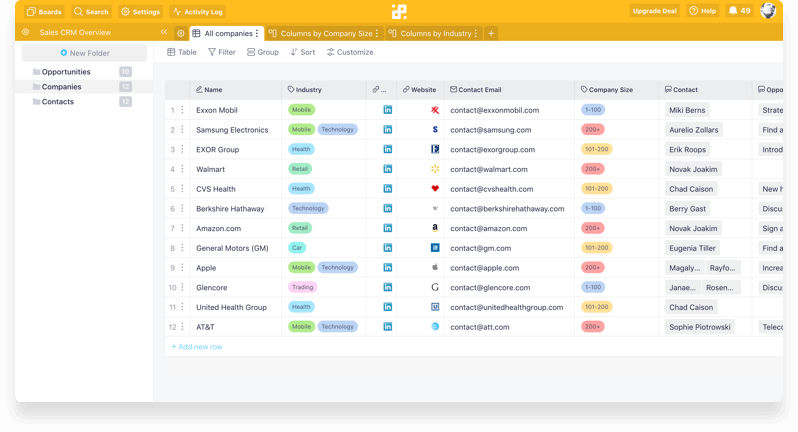Toggle visibility eye for Sales CRM Overview
Viewport: 798px width, 432px height.
tap(25, 32)
